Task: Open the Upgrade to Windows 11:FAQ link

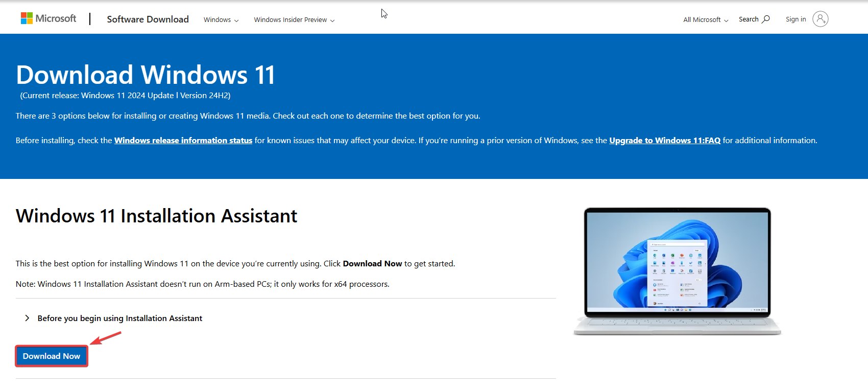Action: (665, 140)
